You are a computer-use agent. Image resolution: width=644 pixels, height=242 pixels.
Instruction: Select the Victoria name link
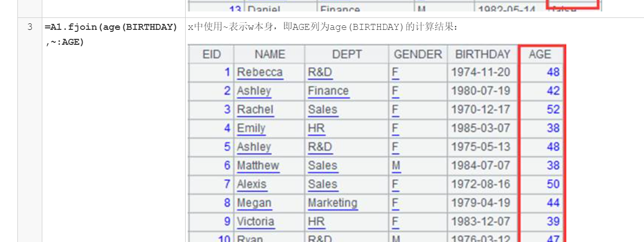[x=255, y=222]
